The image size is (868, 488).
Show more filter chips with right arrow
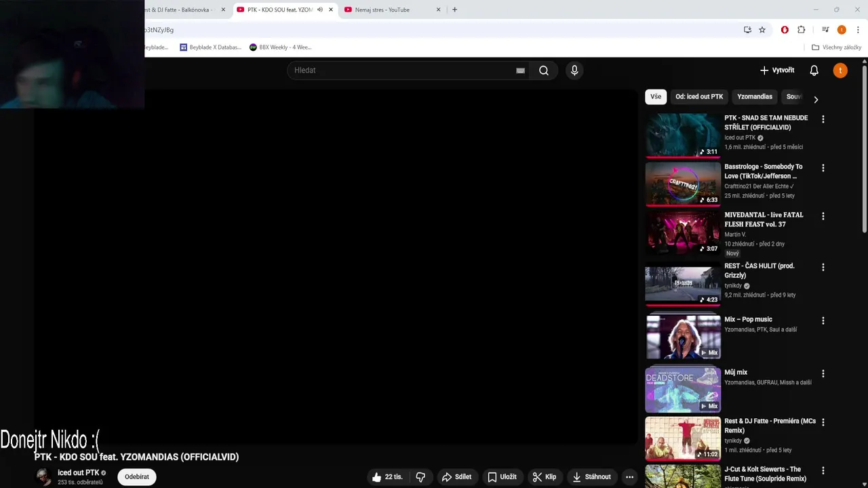pyautogui.click(x=816, y=99)
